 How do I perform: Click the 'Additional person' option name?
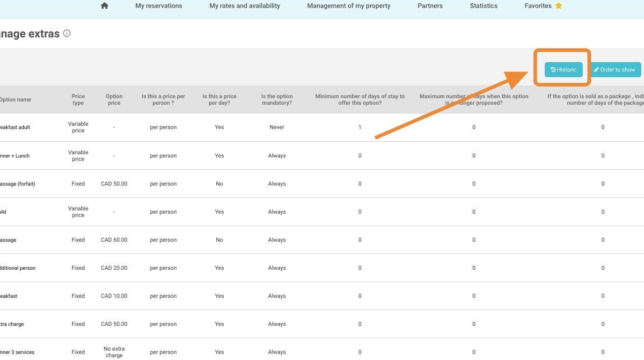click(17, 268)
